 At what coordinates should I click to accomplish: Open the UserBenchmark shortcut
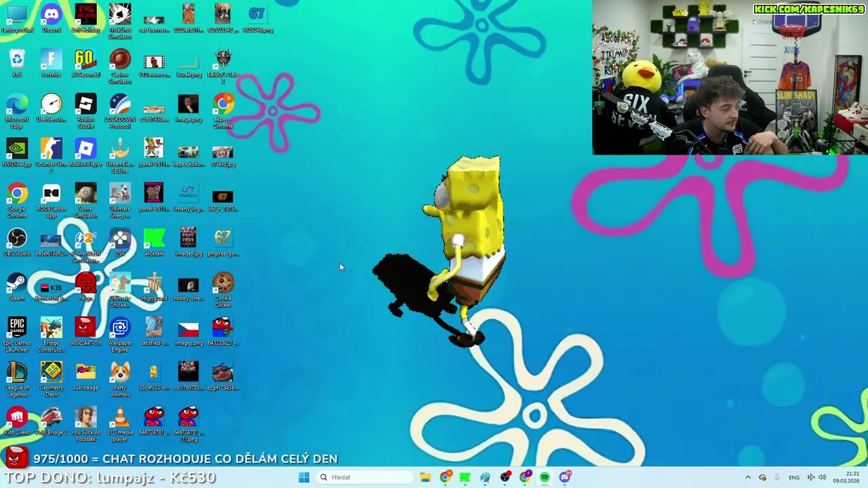point(52,108)
